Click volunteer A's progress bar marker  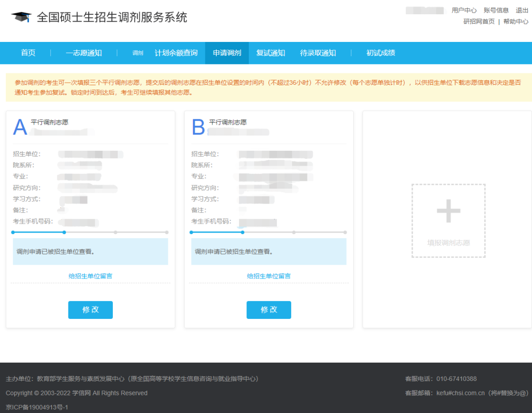pos(64,232)
